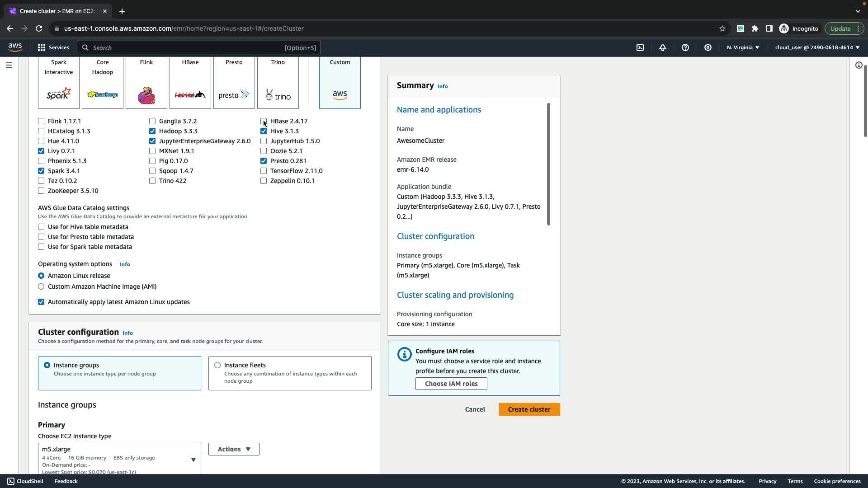Check the HBase 2.4.17 checkbox
Screen dimensions: 868x488
[264, 121]
